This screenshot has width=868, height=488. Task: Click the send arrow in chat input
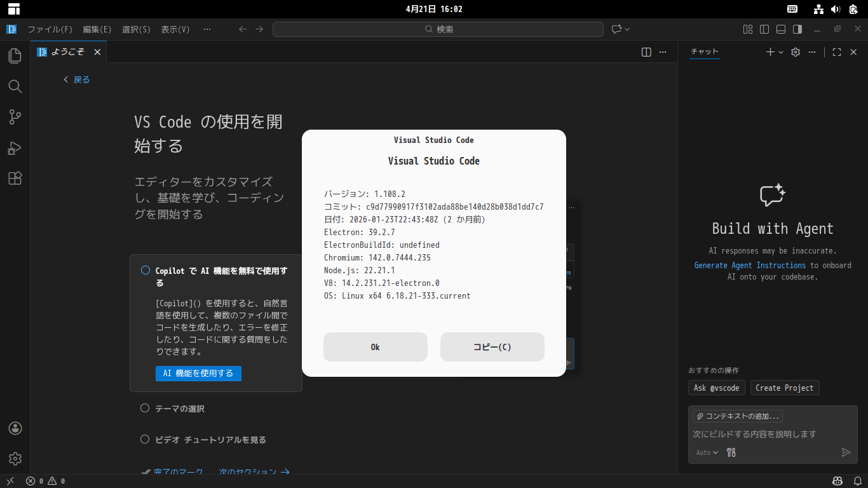[x=846, y=452]
